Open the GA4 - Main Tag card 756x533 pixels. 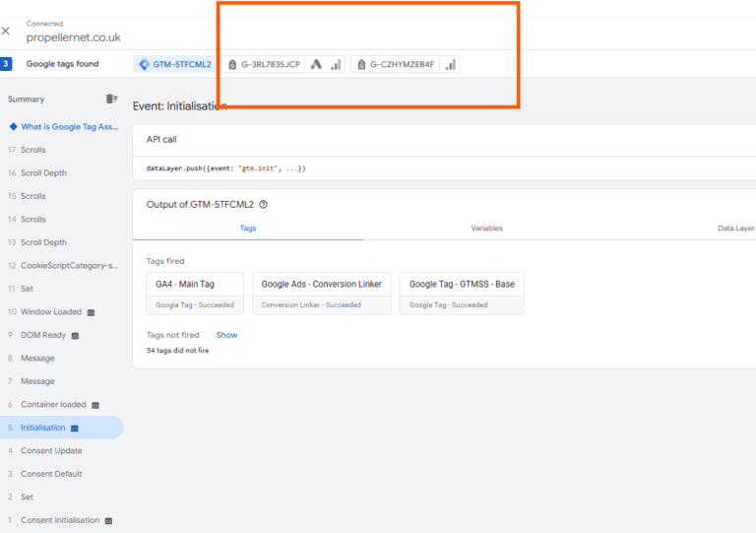pos(195,293)
